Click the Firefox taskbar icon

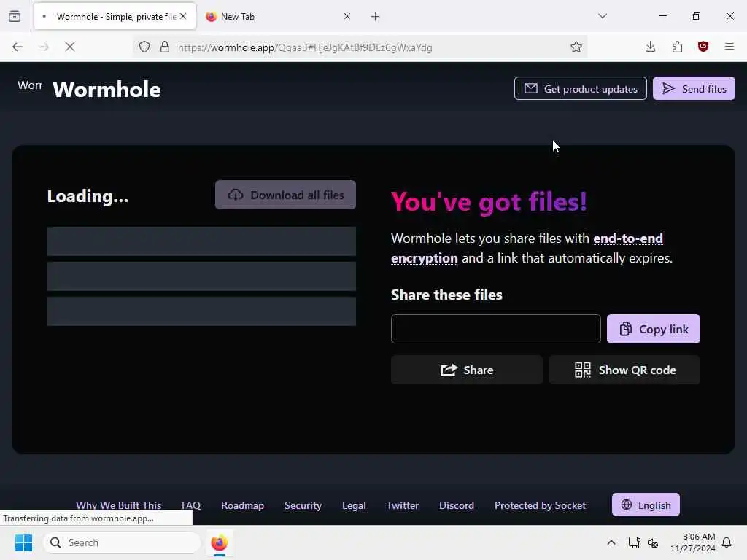(x=219, y=542)
